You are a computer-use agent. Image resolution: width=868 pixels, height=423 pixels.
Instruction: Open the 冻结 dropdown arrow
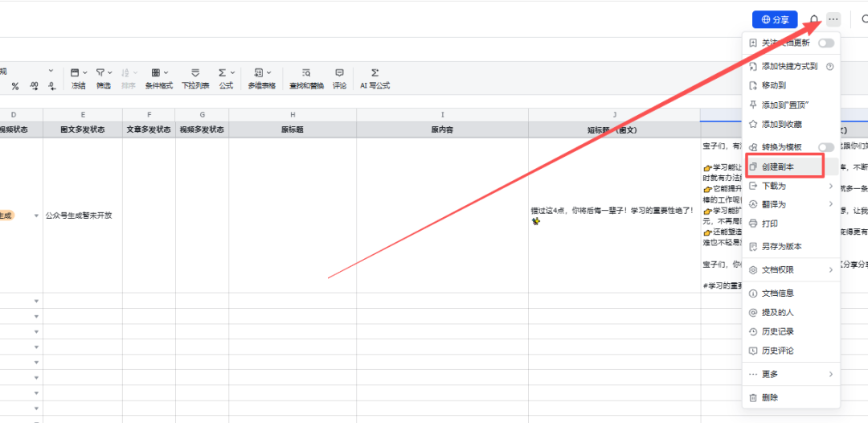pos(84,72)
